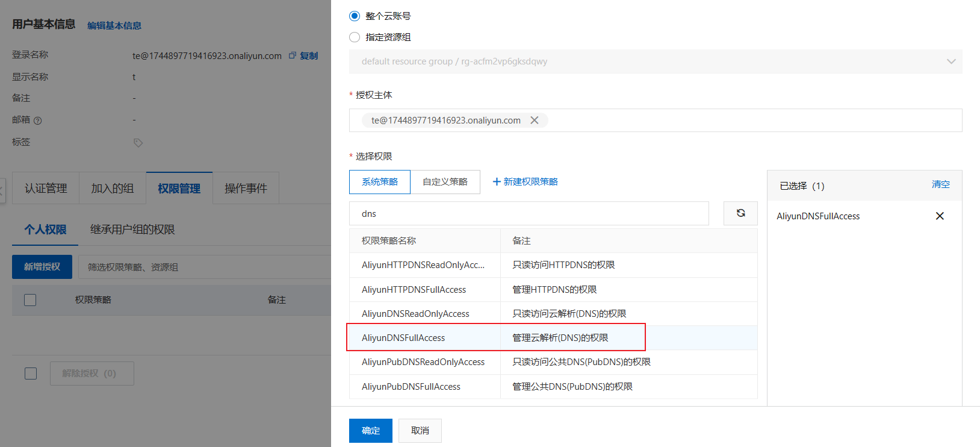Click the 授权主体 input box
Viewport: 980px width, 447px height.
656,120
